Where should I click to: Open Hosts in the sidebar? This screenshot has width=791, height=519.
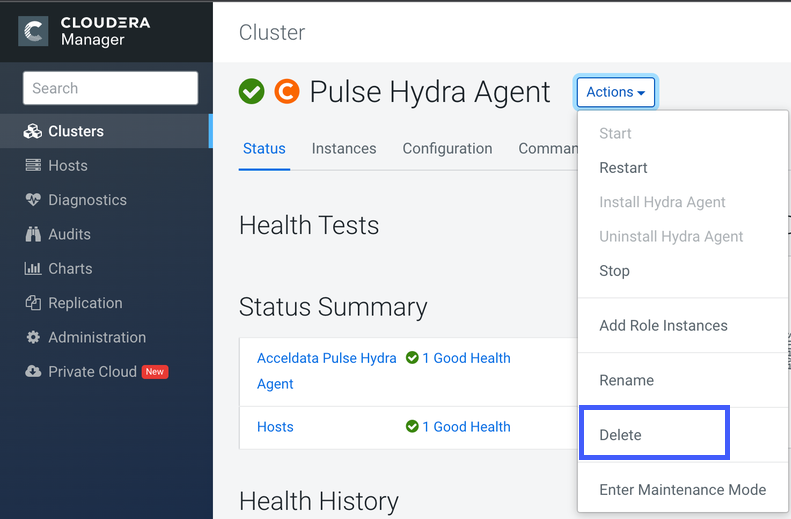[x=105, y=165]
